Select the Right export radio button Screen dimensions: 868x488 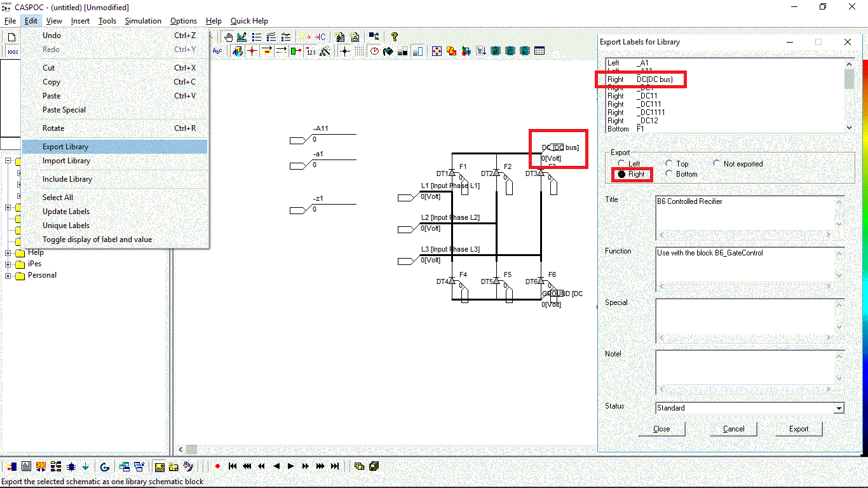[621, 174]
